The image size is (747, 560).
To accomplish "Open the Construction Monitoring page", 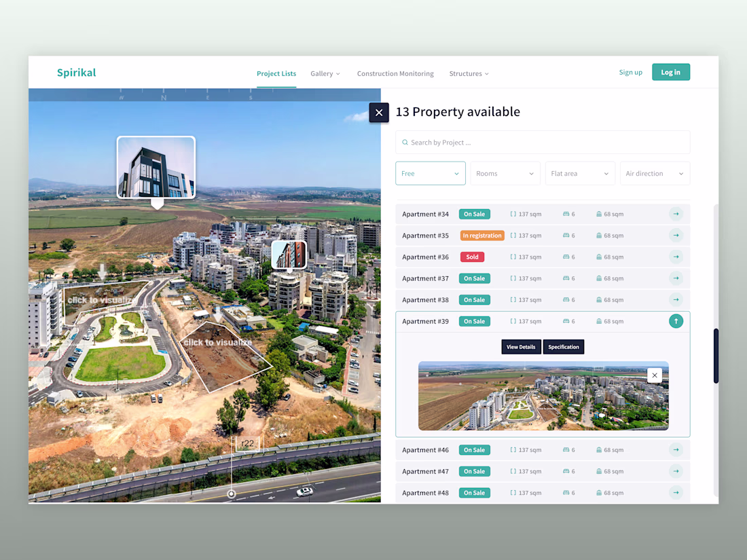I will coord(395,73).
